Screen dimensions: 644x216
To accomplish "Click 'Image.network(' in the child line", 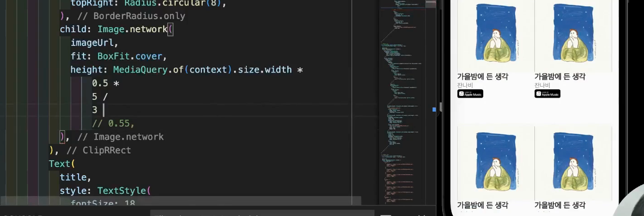I will tap(135, 29).
